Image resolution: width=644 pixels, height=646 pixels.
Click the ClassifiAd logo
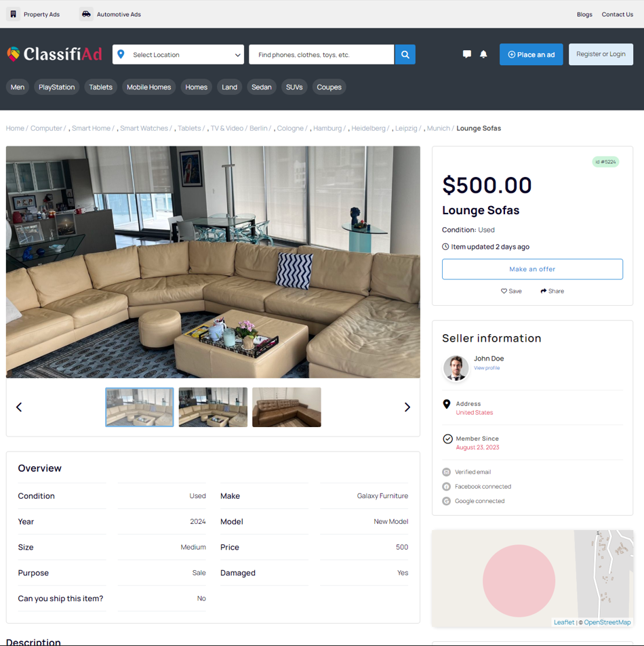click(x=54, y=54)
